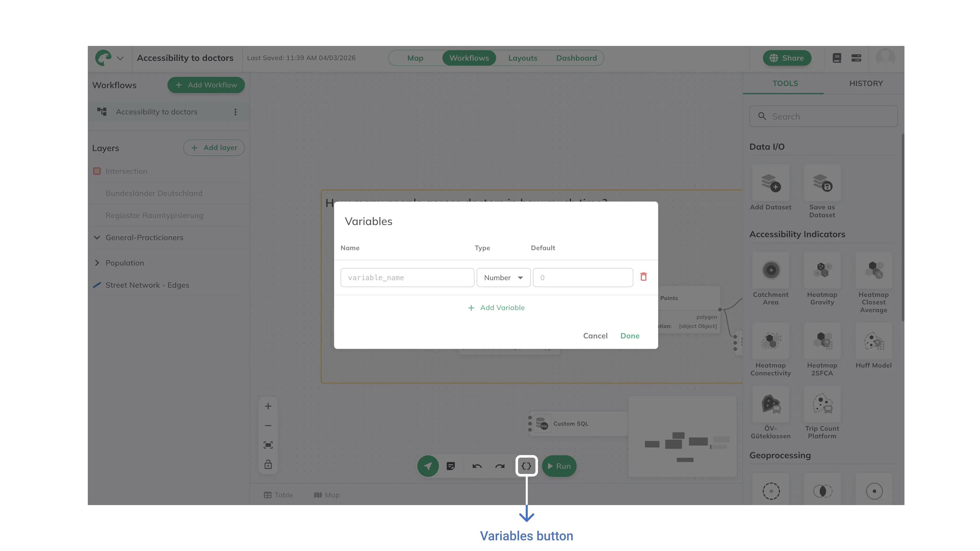Click the undo arrow in bottom toolbar
This screenshot has height=551, width=980.
477,466
